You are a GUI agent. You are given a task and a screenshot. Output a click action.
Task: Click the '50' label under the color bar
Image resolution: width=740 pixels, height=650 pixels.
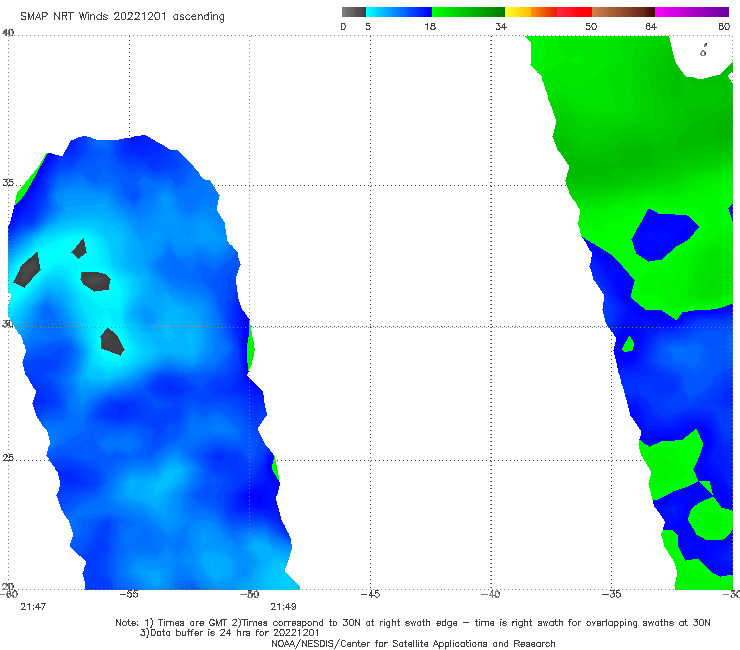point(591,26)
